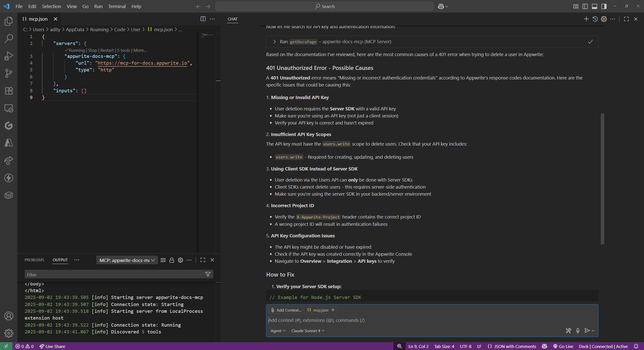Open more panel views ellipsis

pyautogui.click(x=77, y=260)
